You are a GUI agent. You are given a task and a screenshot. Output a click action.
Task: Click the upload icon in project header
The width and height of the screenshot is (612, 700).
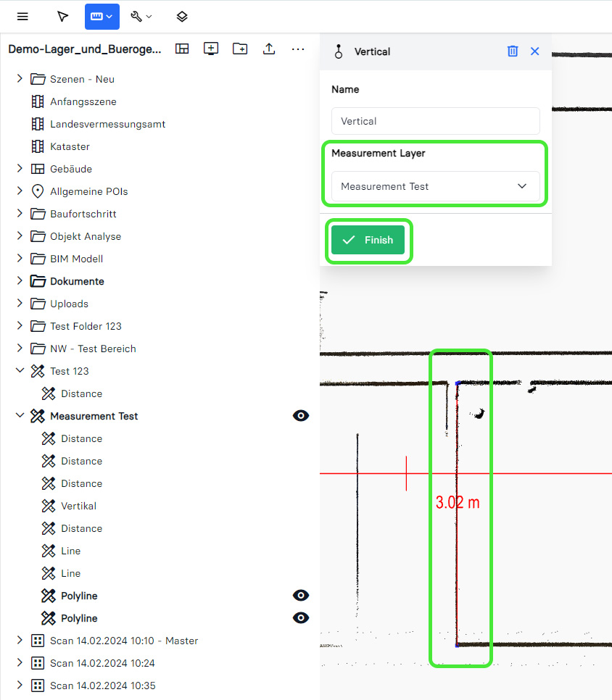pos(269,49)
